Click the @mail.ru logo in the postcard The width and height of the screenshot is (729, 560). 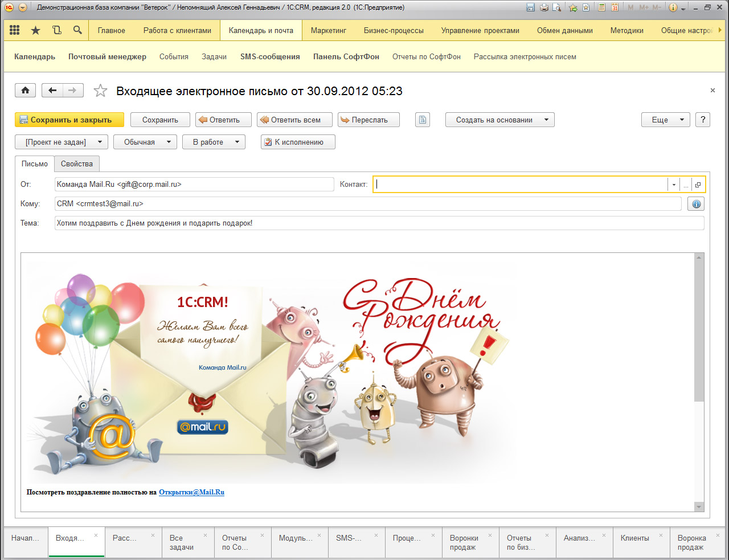coord(203,427)
